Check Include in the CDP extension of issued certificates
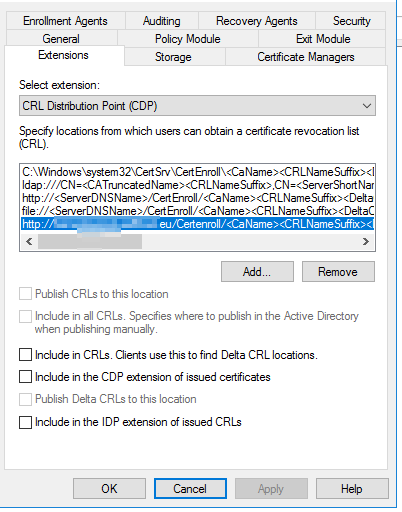The width and height of the screenshot is (402, 512). point(26,377)
